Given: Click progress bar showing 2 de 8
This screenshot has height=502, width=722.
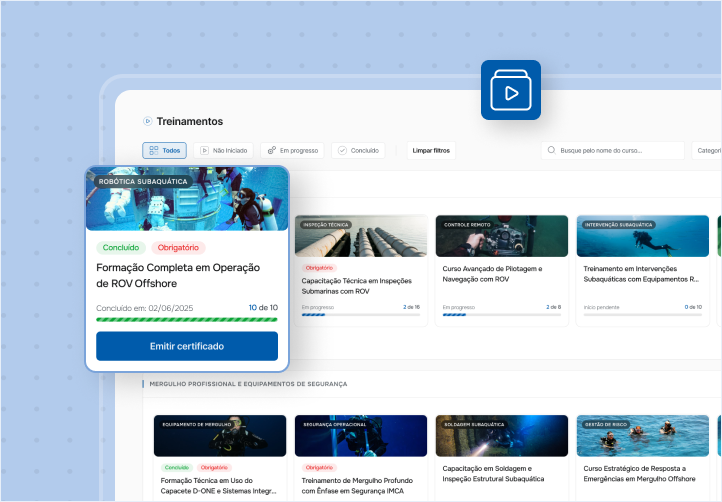Looking at the screenshot, I should [502, 315].
